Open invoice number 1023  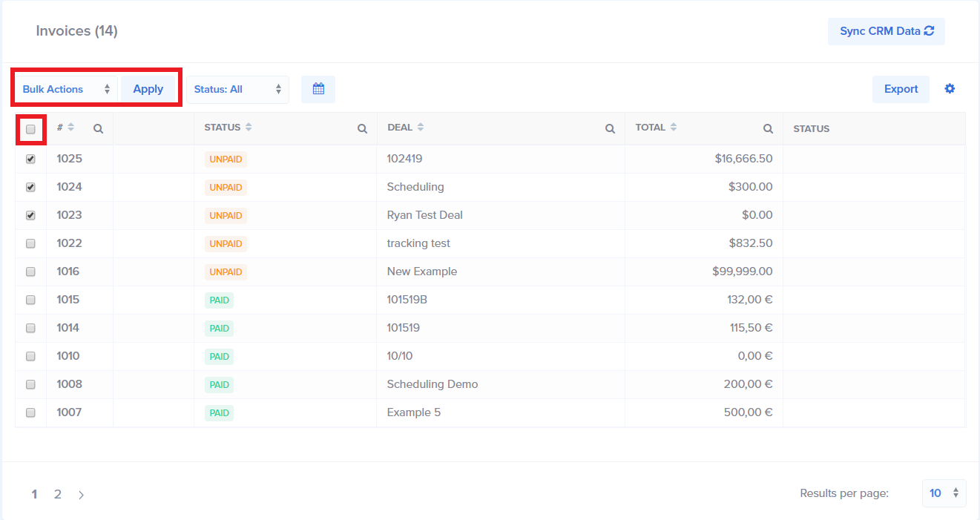[69, 215]
